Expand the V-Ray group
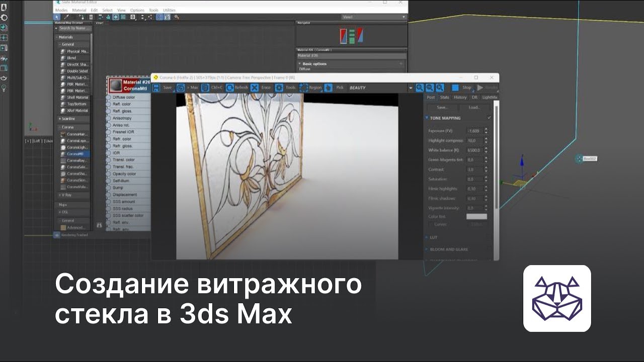This screenshot has width=644, height=362. point(59,195)
